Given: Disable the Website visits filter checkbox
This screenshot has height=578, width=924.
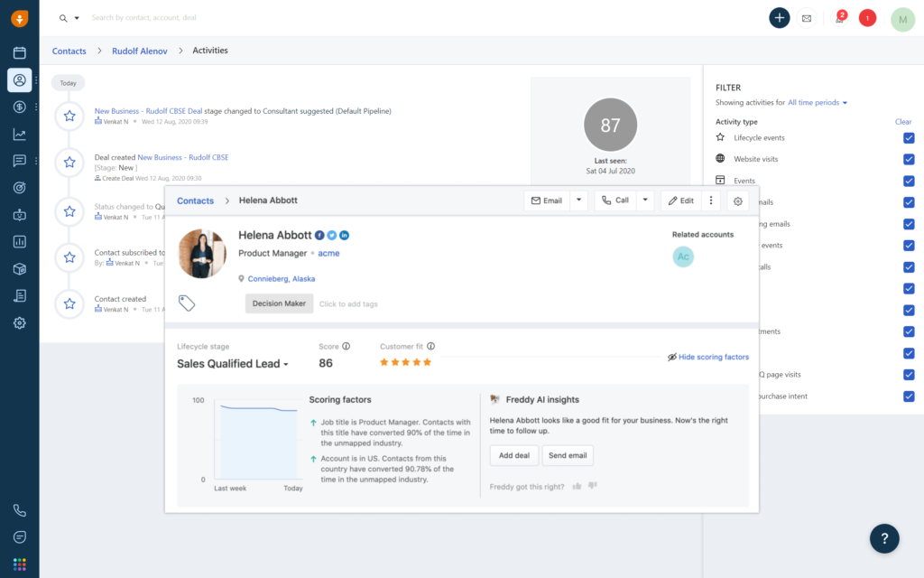Looking at the screenshot, I should coord(909,160).
